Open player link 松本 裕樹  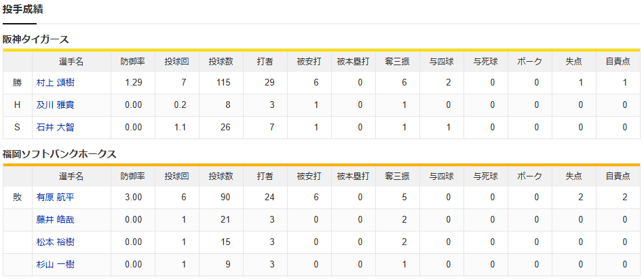tap(56, 242)
